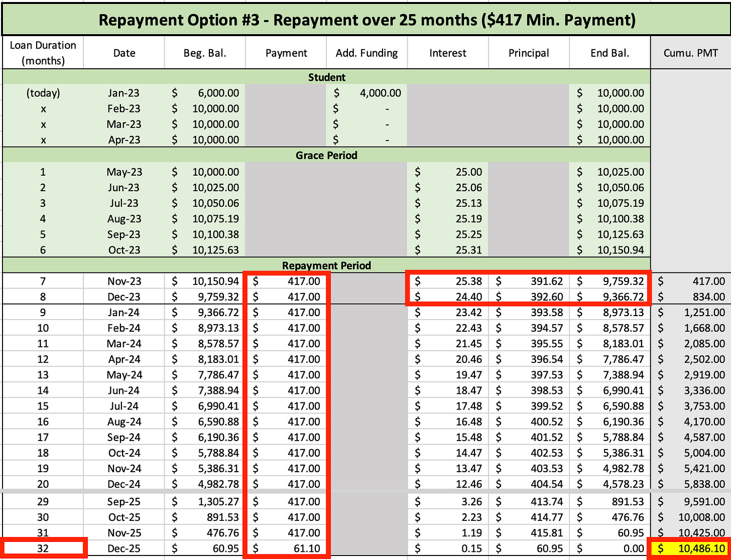Select the Repayment Period section header
Viewport: 731px width, 560px height.
[326, 265]
